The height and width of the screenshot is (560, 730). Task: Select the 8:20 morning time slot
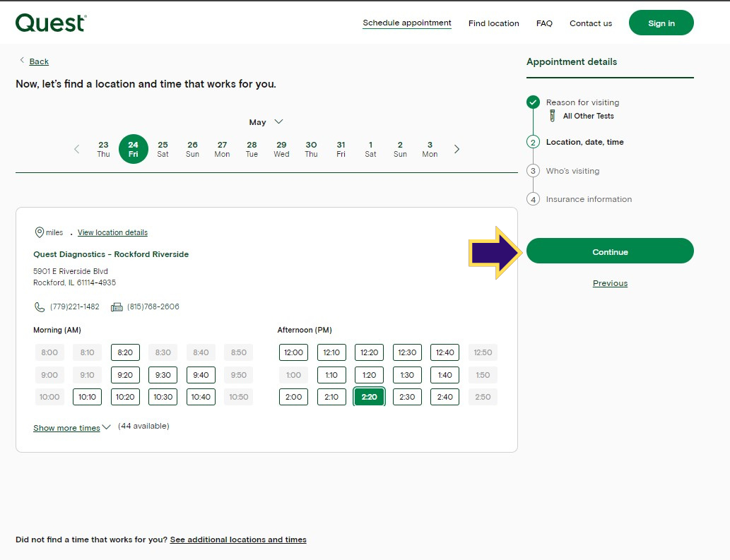tap(125, 352)
